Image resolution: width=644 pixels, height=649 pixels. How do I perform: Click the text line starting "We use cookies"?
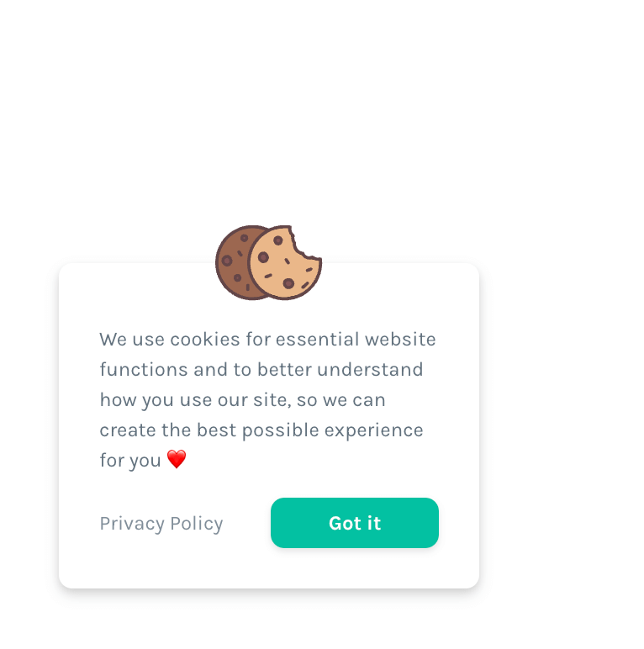pyautogui.click(x=267, y=340)
